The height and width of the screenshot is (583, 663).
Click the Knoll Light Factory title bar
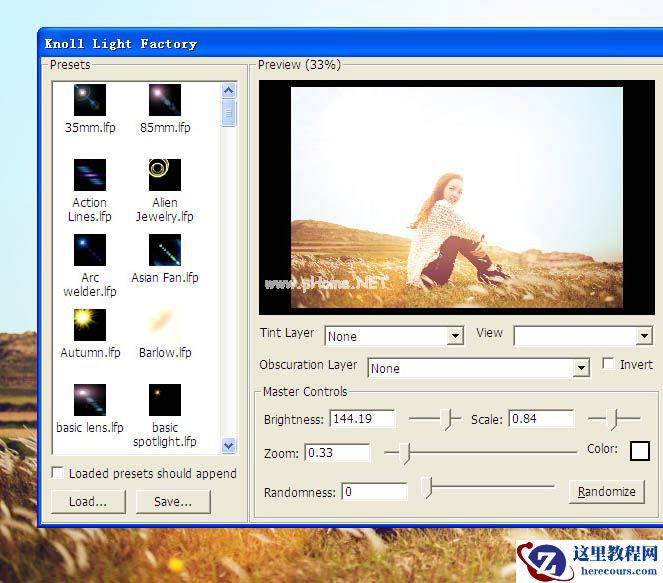coord(351,44)
